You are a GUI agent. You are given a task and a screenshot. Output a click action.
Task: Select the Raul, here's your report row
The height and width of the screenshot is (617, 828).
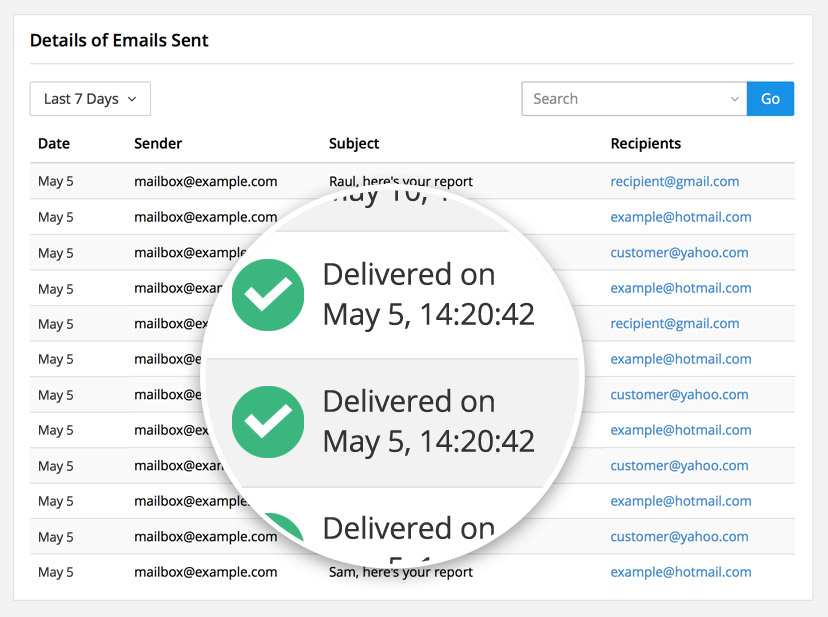(x=412, y=181)
